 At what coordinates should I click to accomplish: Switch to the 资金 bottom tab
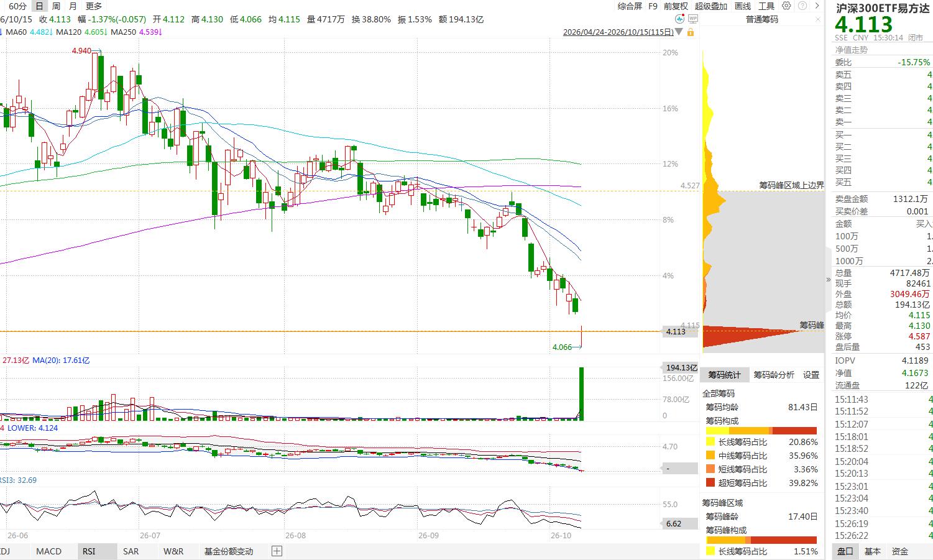[900, 551]
